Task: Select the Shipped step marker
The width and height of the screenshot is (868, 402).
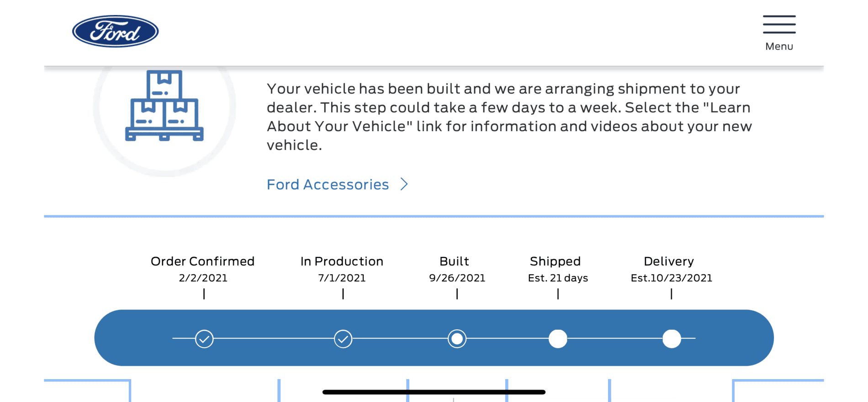Action: coord(558,339)
